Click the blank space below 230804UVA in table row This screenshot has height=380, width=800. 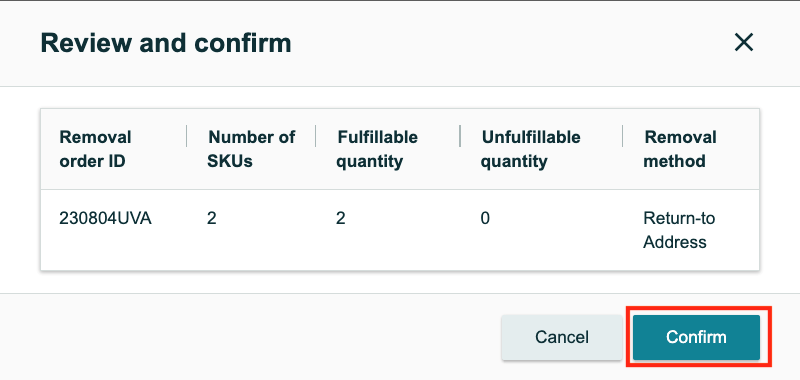[106, 250]
